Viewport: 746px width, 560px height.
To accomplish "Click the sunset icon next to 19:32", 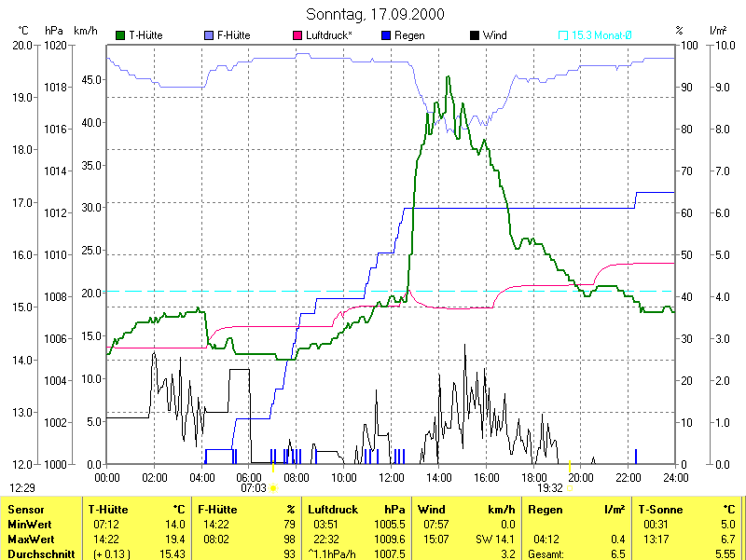I will point(569,487).
